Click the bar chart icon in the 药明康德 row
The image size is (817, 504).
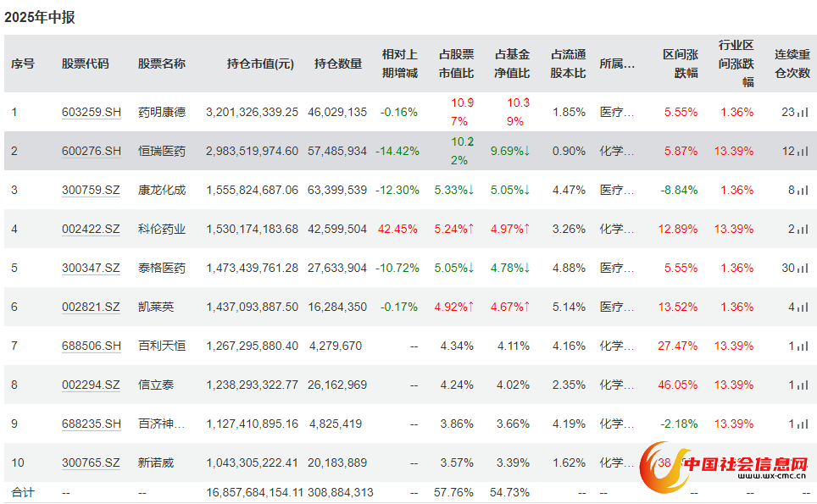click(803, 112)
